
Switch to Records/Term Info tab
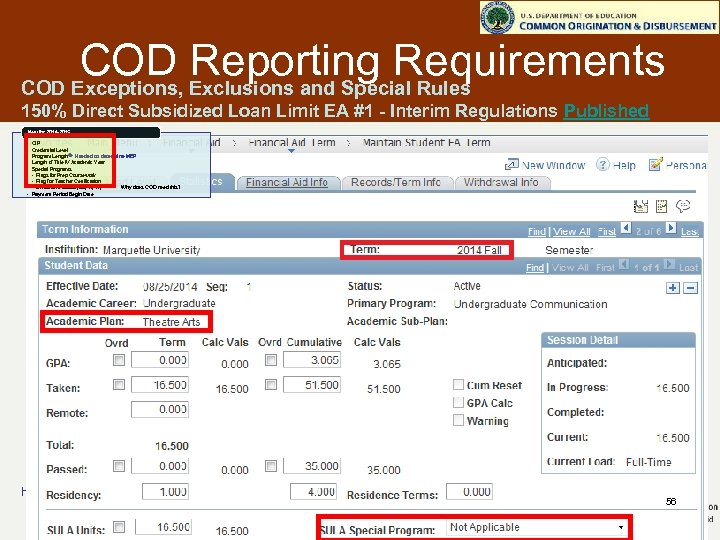click(396, 183)
